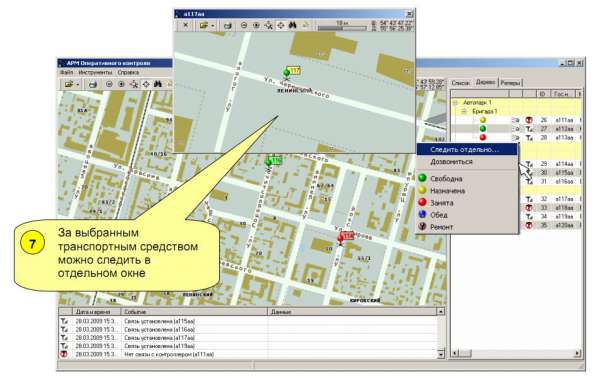The image size is (600, 379).
Task: Click the map scale slider in a117aa toolbar
Action: tap(342, 28)
